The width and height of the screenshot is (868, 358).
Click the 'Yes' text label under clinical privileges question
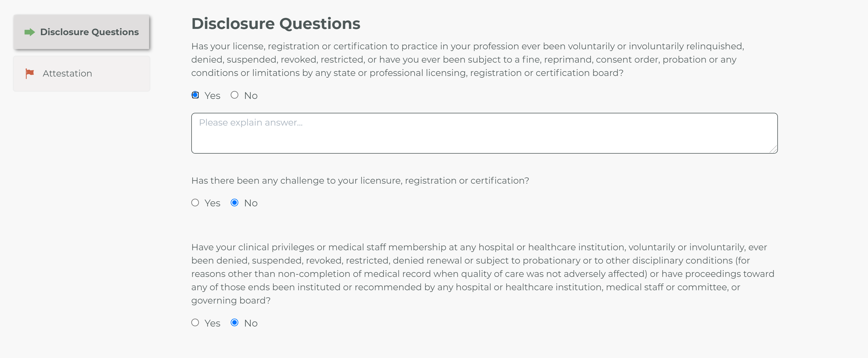pos(212,323)
